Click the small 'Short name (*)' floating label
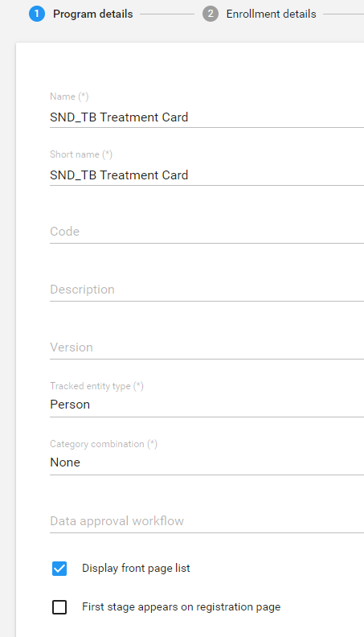 click(x=81, y=154)
